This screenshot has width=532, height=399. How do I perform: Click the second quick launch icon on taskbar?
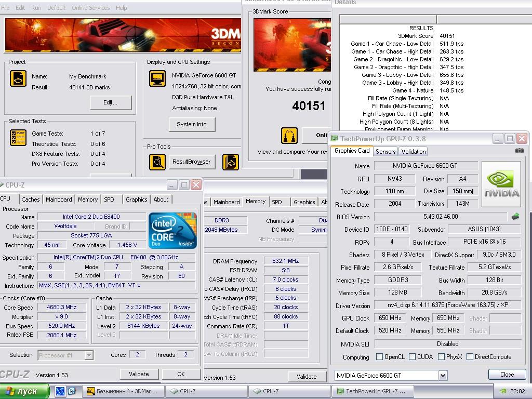point(72,391)
